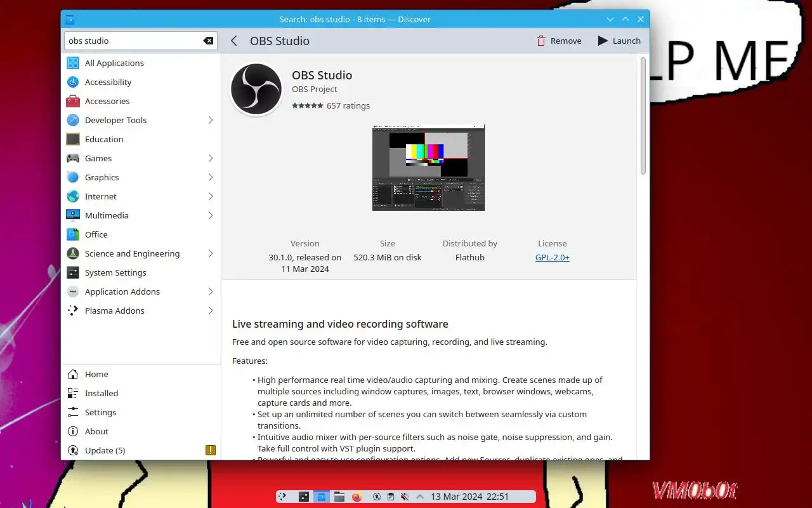
Task: Click the Internet globe icon
Action: pyautogui.click(x=73, y=196)
